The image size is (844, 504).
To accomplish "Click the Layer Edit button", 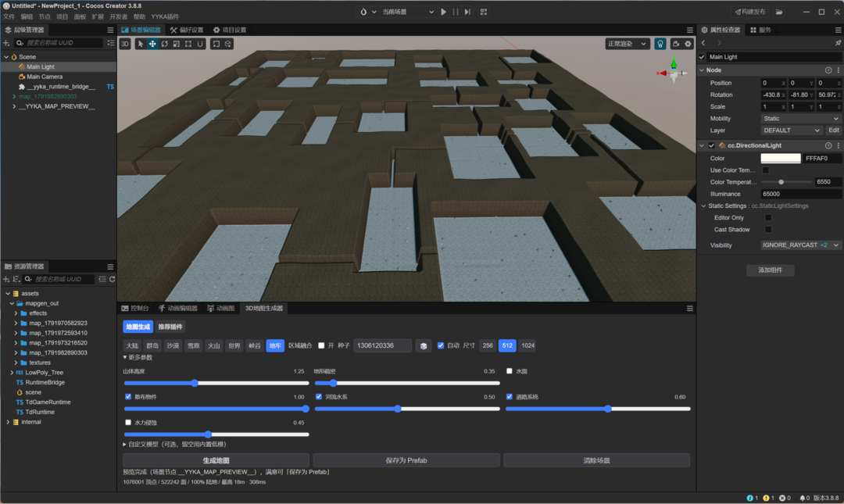I will [833, 130].
